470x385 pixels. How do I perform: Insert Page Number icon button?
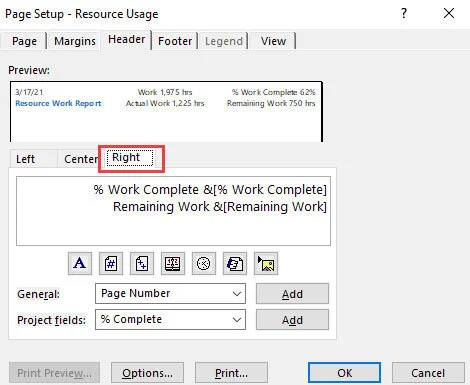[111, 263]
